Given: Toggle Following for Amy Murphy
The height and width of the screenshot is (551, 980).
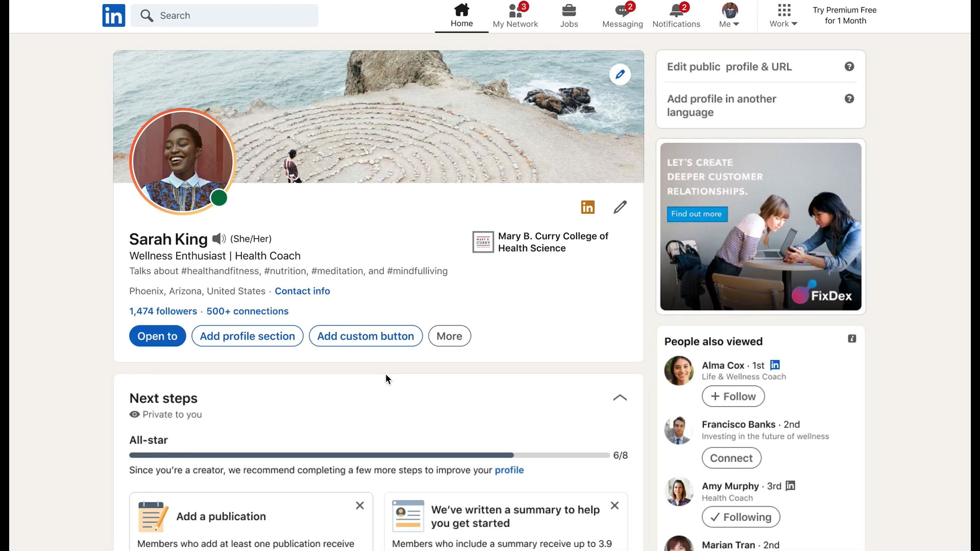Looking at the screenshot, I should tap(741, 517).
